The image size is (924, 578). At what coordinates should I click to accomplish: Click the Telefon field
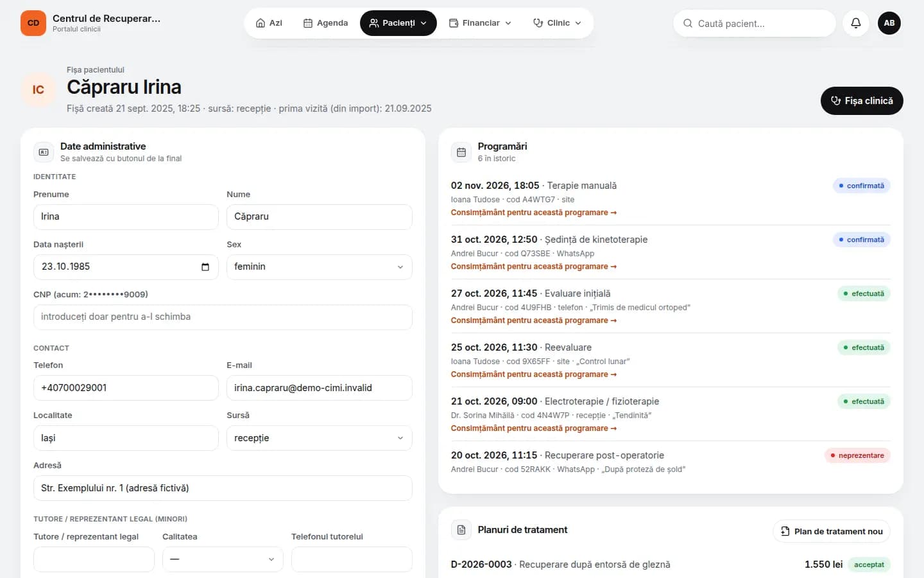(x=126, y=388)
